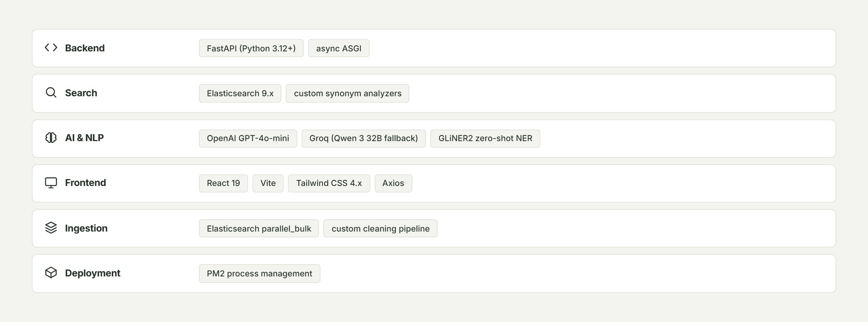Click the "Tailwind CSS 4.x" tag
This screenshot has width=868, height=322.
[x=329, y=183]
